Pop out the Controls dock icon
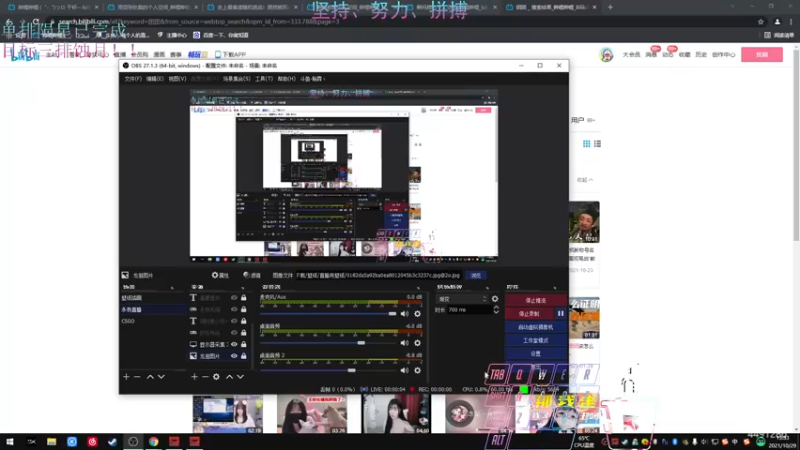Viewport: 800px width, 450px height. point(555,287)
